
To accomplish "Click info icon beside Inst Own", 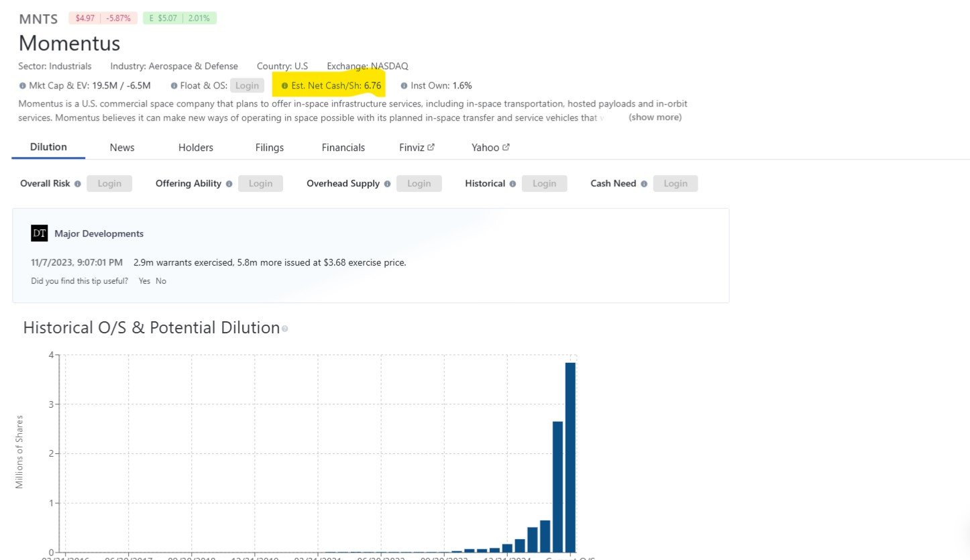I will click(x=404, y=86).
